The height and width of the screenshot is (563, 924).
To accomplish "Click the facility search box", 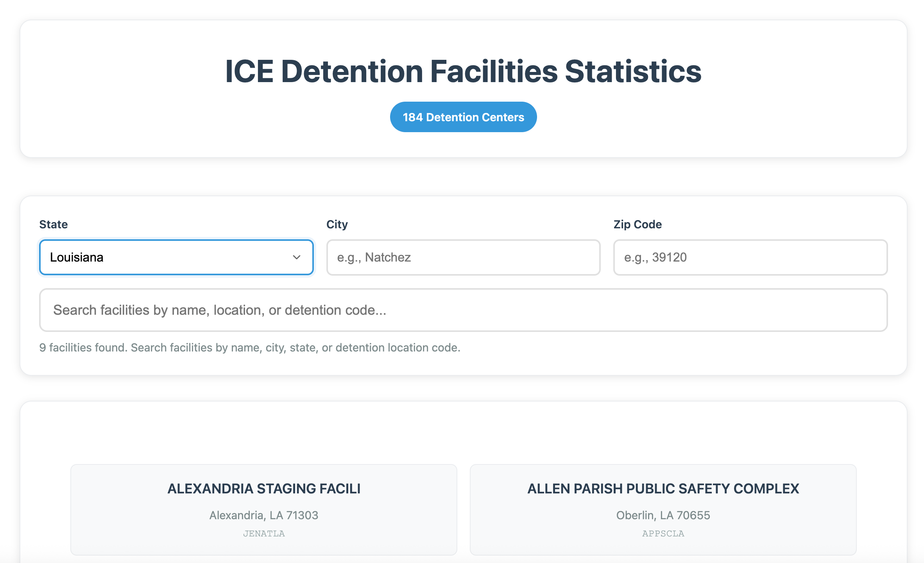I will (463, 310).
